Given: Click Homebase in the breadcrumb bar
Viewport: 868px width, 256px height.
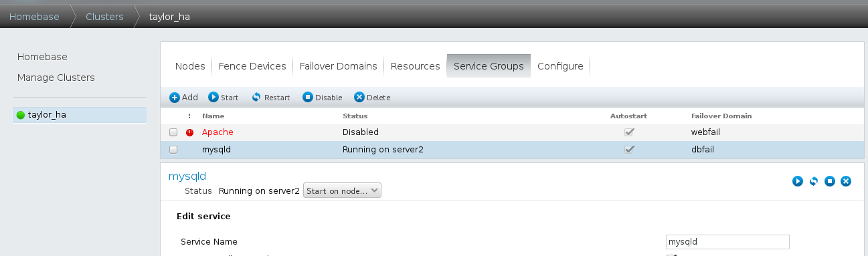Looking at the screenshot, I should (x=34, y=17).
